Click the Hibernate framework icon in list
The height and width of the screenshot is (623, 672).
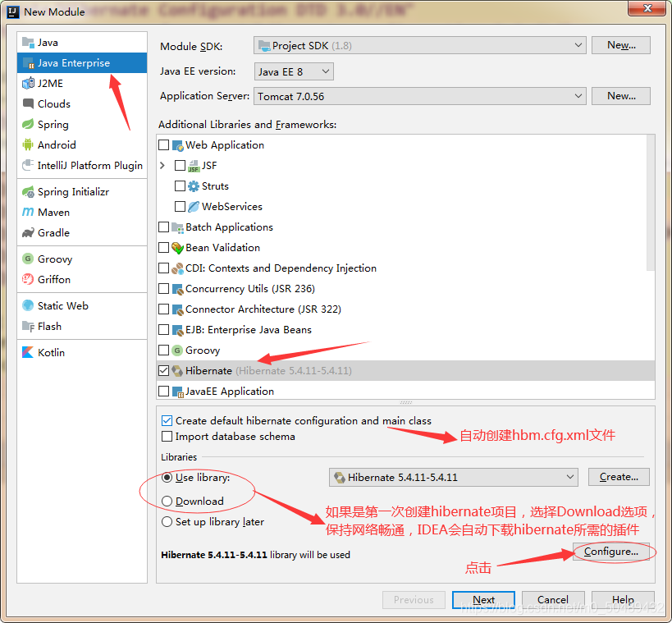pyautogui.click(x=177, y=371)
